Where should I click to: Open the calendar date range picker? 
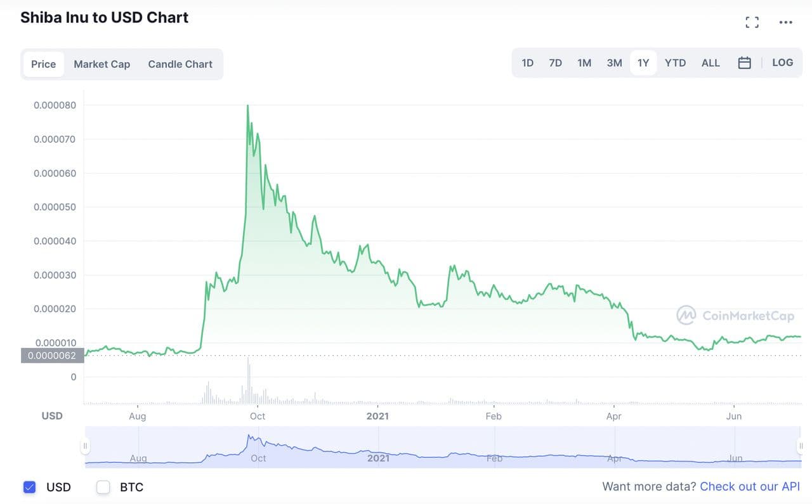pos(745,63)
